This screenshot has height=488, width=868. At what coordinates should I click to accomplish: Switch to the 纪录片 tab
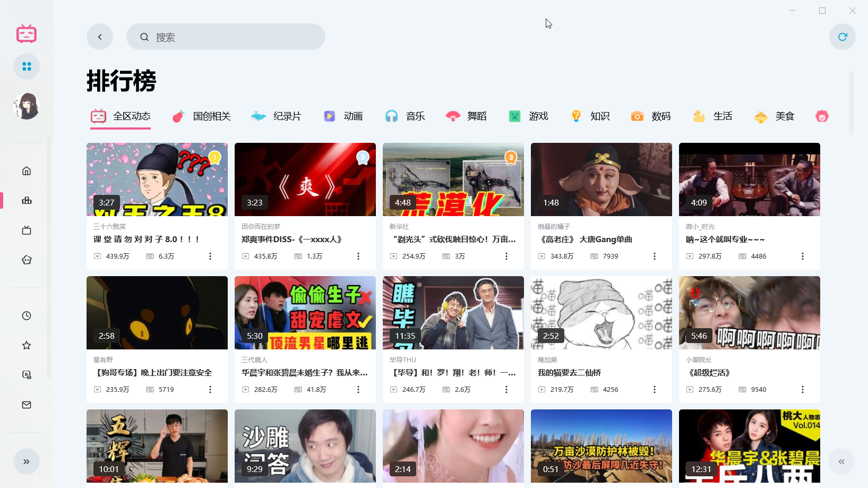(276, 116)
